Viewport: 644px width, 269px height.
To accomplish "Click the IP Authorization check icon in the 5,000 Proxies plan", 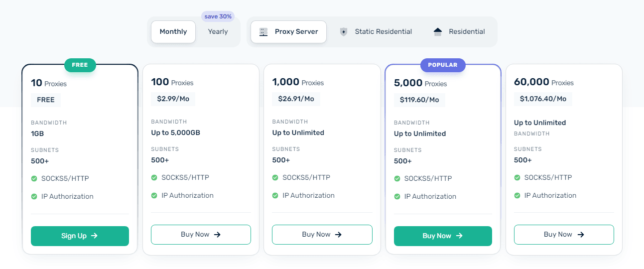I will tap(397, 197).
